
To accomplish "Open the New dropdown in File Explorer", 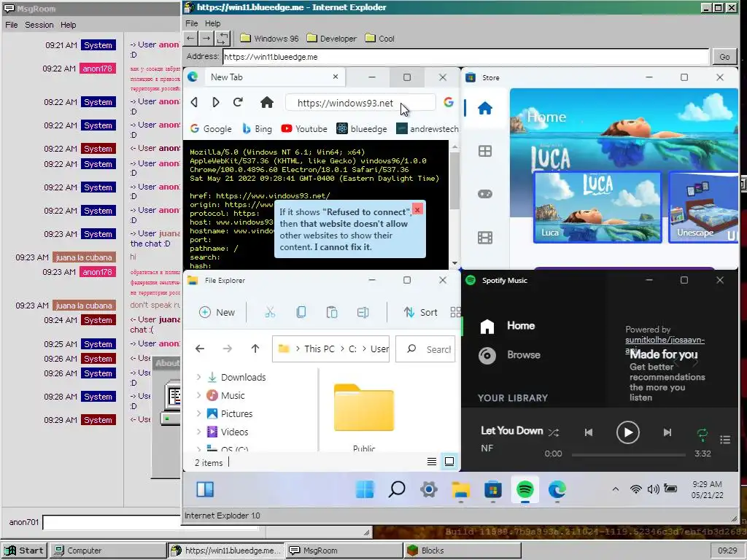I will (x=217, y=312).
